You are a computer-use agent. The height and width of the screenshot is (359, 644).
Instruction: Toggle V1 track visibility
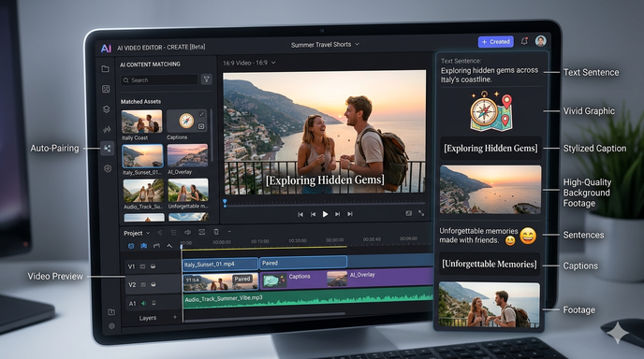point(154,266)
